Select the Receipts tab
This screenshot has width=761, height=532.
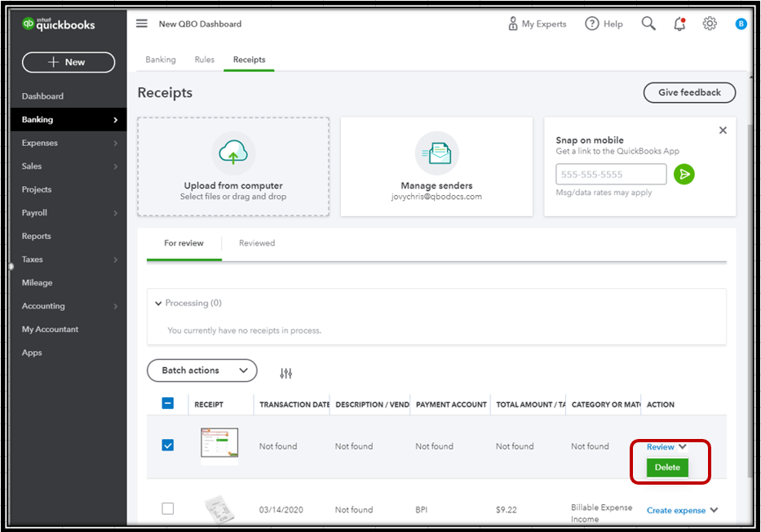(249, 60)
